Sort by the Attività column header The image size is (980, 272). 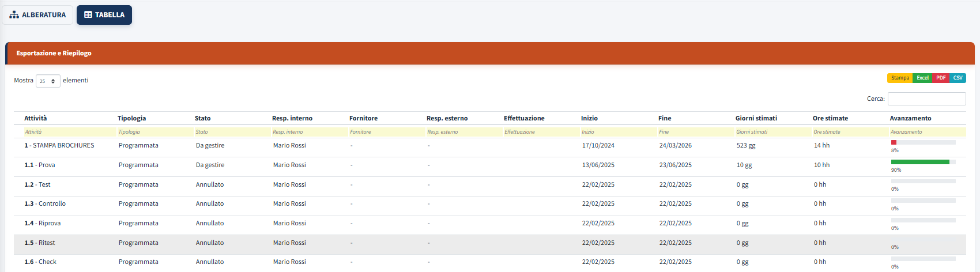(x=36, y=118)
